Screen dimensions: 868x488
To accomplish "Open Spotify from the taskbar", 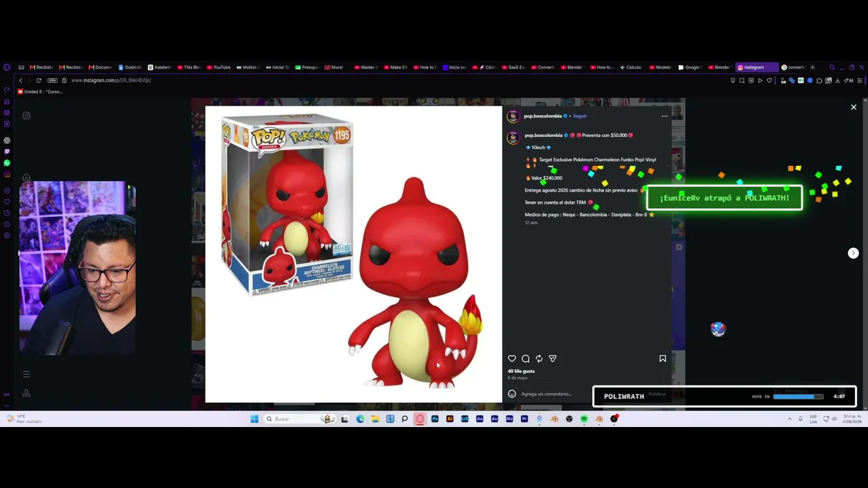I will pos(584,419).
